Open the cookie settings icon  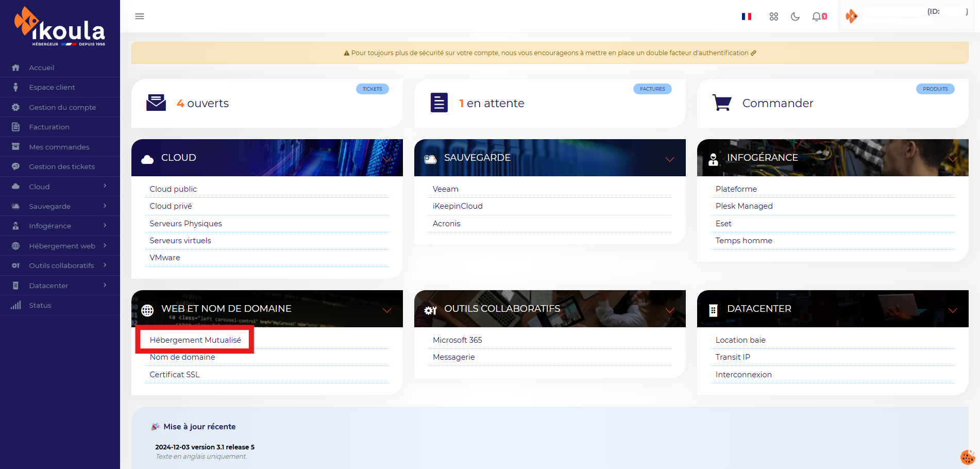968,457
